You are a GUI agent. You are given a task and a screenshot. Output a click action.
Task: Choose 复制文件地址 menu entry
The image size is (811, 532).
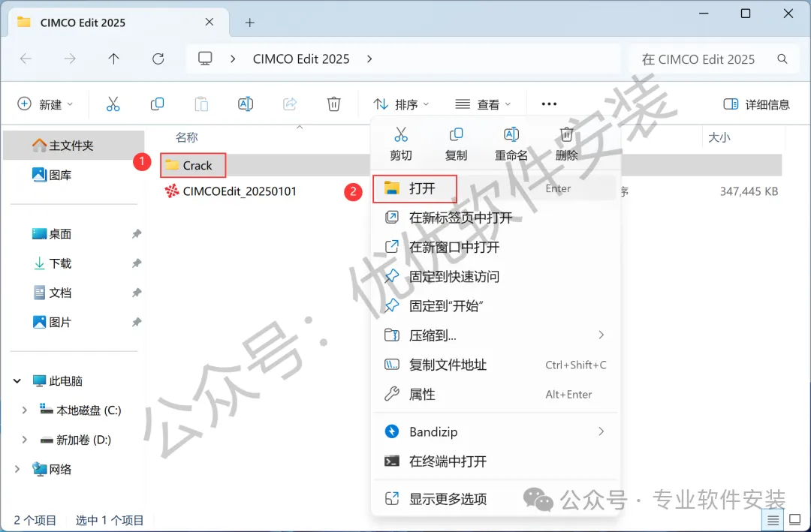[496, 365]
